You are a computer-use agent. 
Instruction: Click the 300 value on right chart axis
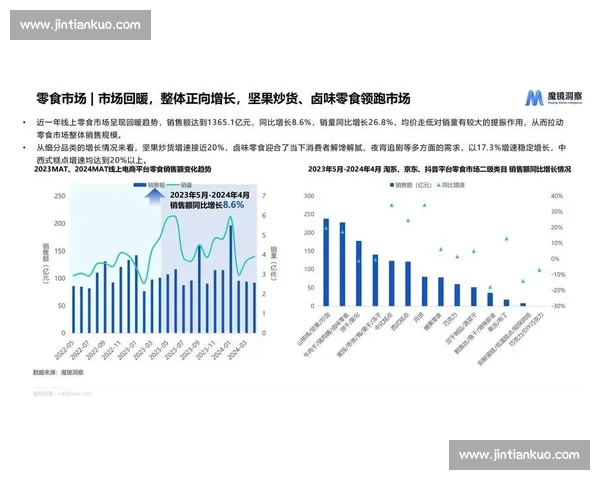tap(309, 196)
